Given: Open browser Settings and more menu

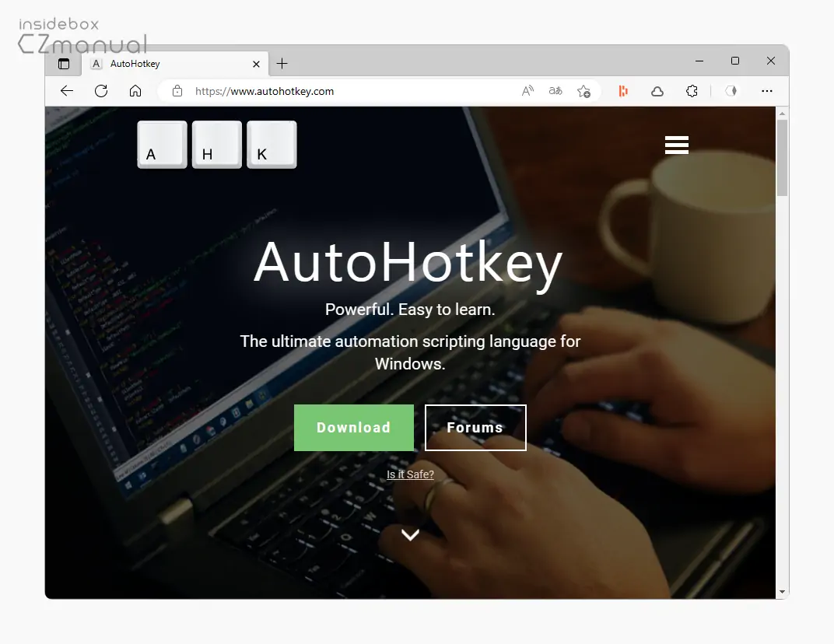Looking at the screenshot, I should coord(766,91).
